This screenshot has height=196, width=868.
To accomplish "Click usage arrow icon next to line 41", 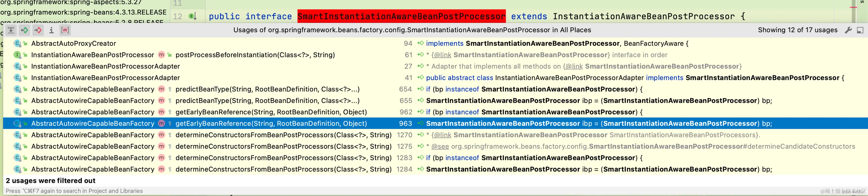I will tap(421, 77).
